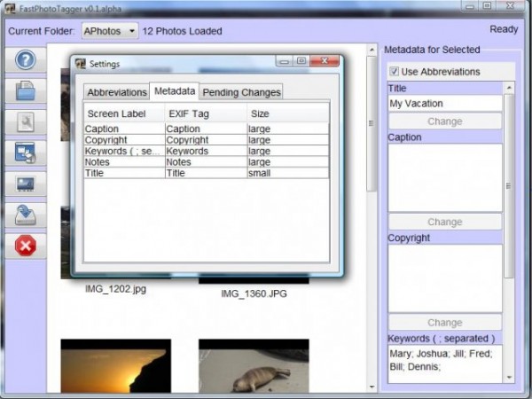Open the Pending Changes tab

coord(242,92)
